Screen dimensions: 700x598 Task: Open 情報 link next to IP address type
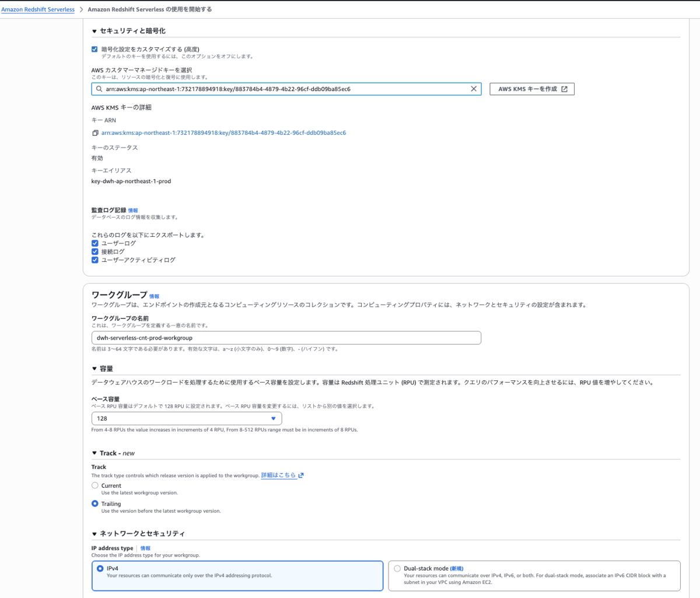145,548
